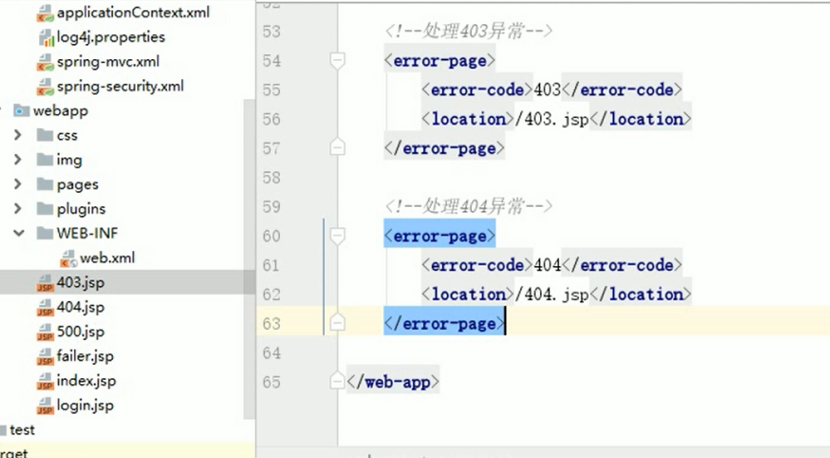Click the index.jsp JSP icon
The width and height of the screenshot is (830, 458).
45,382
